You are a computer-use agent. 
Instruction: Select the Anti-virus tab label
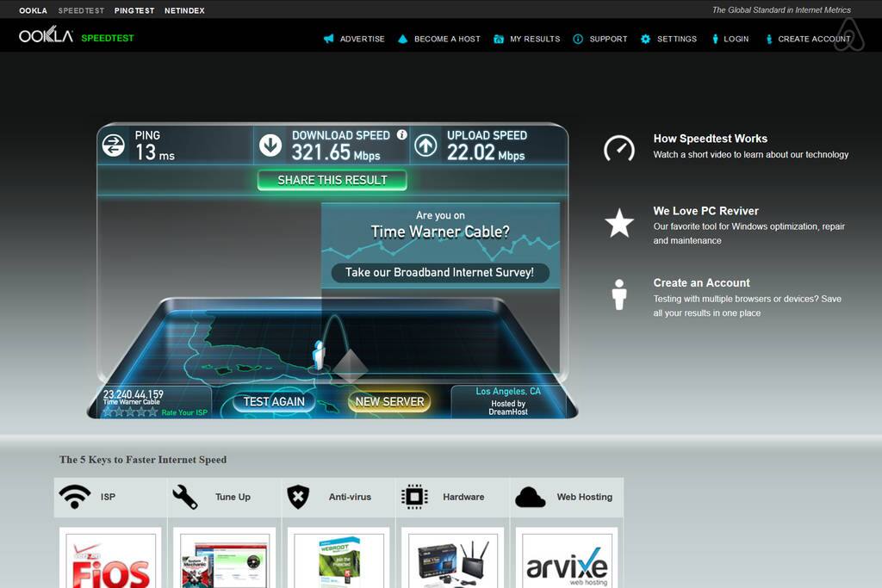(350, 497)
